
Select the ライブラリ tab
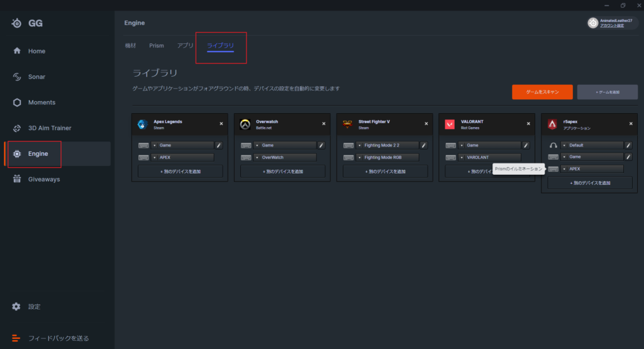click(x=221, y=45)
